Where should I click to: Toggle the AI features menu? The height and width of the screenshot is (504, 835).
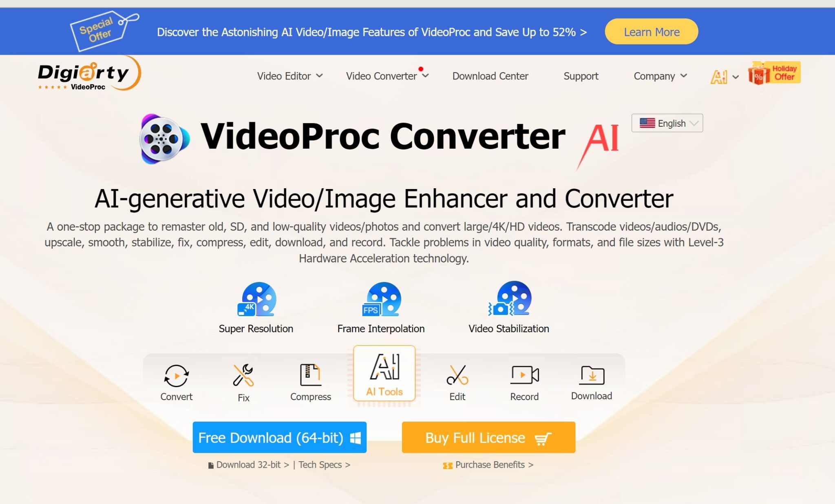723,76
